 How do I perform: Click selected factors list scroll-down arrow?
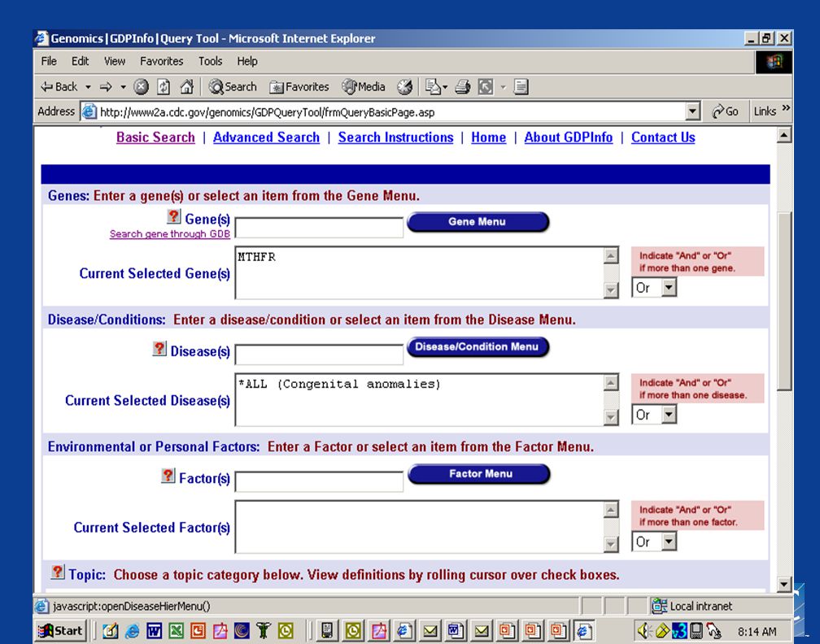[611, 544]
